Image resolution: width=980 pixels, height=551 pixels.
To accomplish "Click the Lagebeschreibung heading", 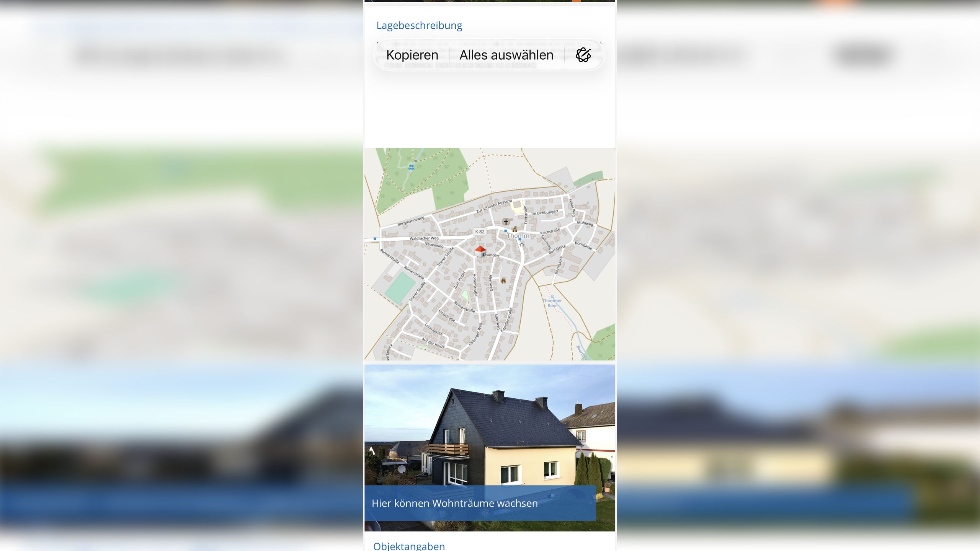I will 419,26.
